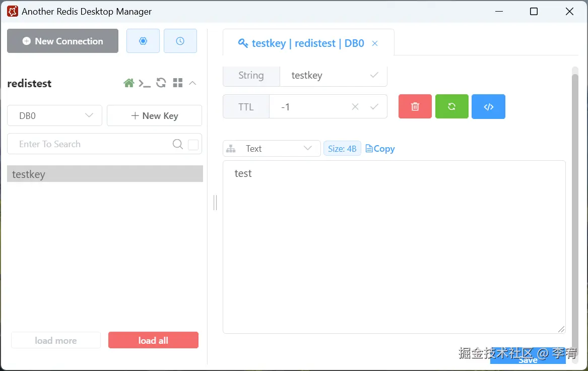This screenshot has height=371, width=588.
Task: Open the grid menu icon for redistest
Action: (x=178, y=83)
